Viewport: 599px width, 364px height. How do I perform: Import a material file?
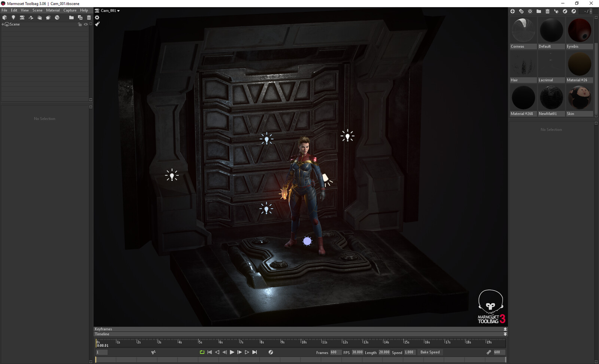pyautogui.click(x=565, y=11)
